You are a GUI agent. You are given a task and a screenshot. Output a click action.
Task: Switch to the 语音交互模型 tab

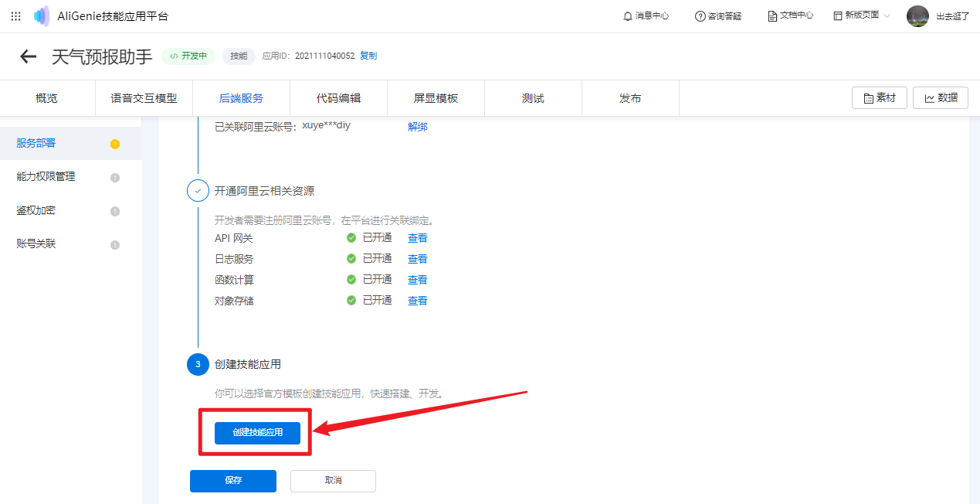coord(144,98)
